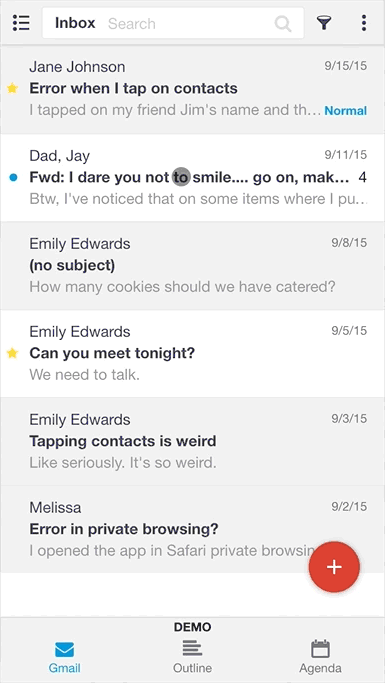Open the three-dot overflow menu

[364, 23]
